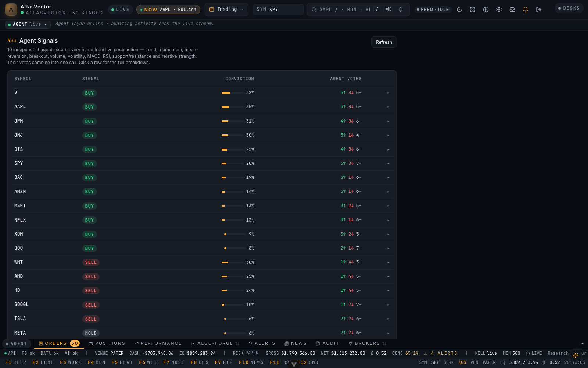Toggle the KILL live switch in status bar

pos(486,353)
